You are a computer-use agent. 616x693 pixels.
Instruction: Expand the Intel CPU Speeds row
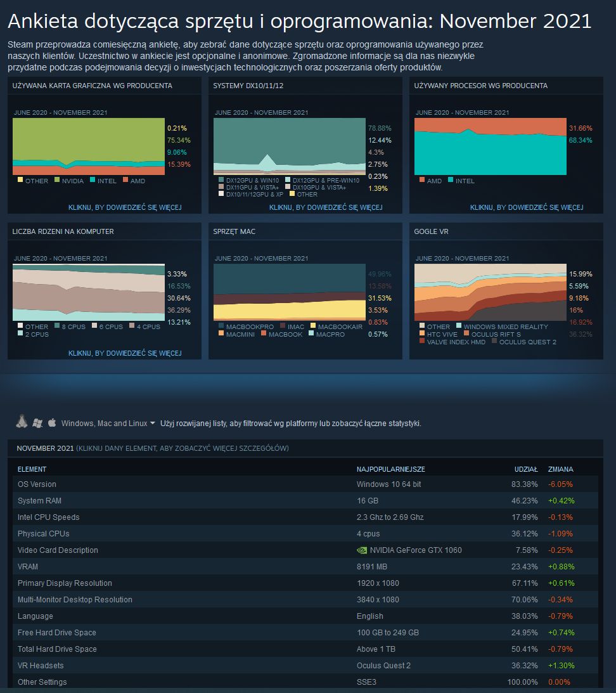coord(305,517)
